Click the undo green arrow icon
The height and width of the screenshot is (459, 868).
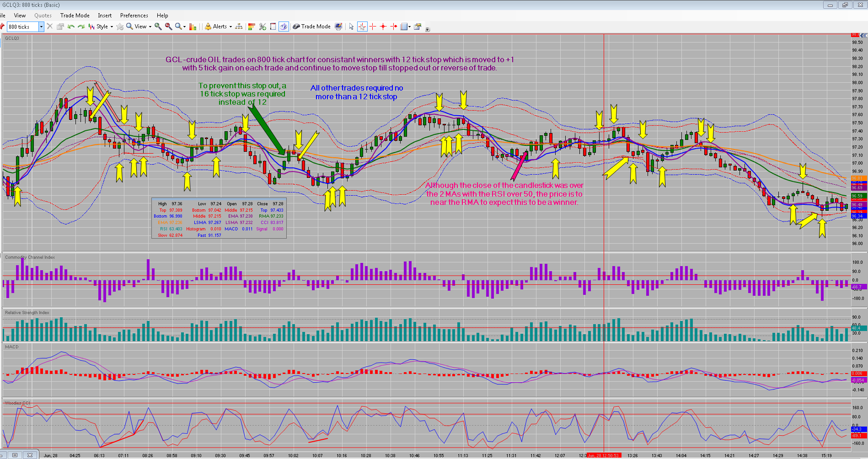click(x=71, y=27)
